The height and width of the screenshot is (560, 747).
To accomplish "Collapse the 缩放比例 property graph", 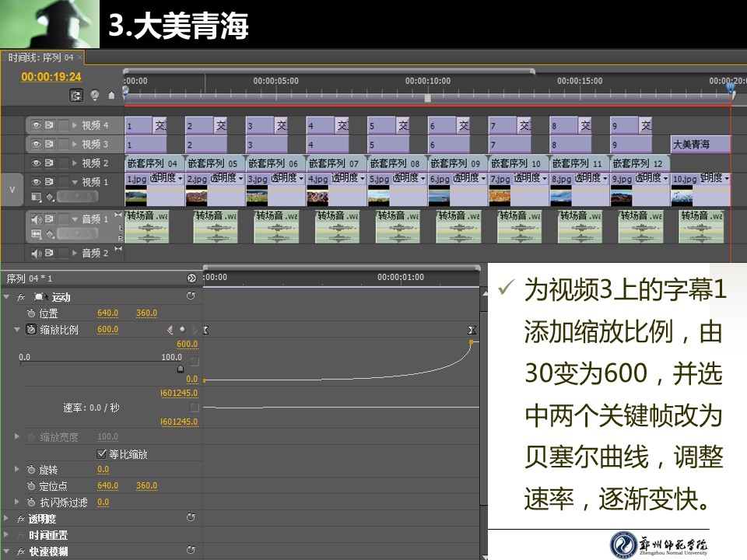I will point(17,329).
